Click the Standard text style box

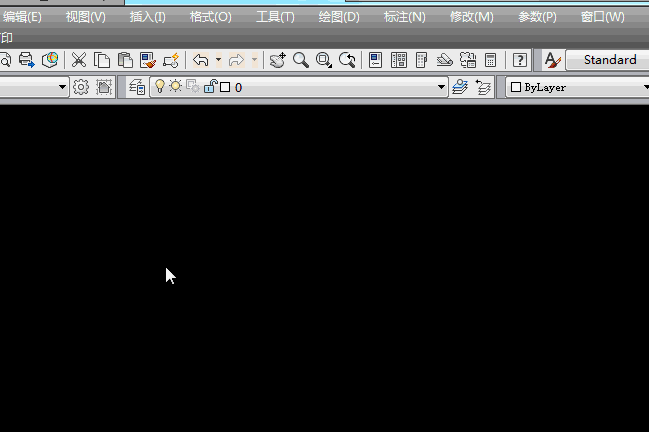coord(608,60)
